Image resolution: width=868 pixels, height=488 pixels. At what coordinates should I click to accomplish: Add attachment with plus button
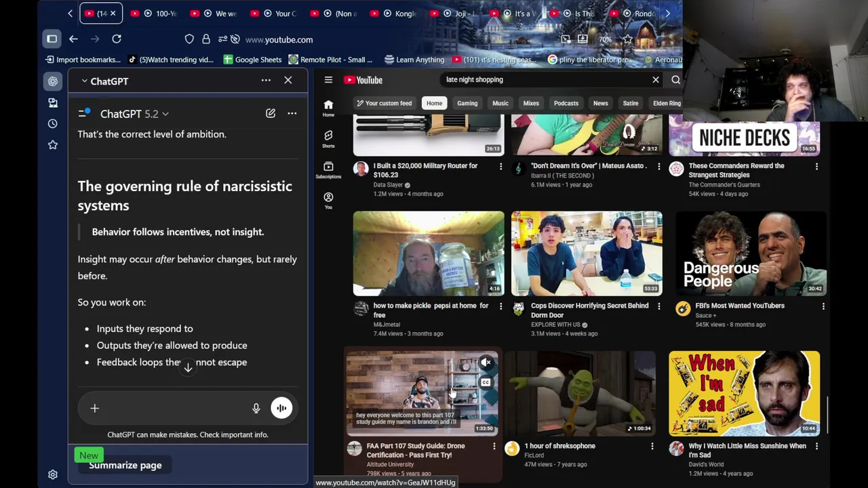click(x=95, y=408)
